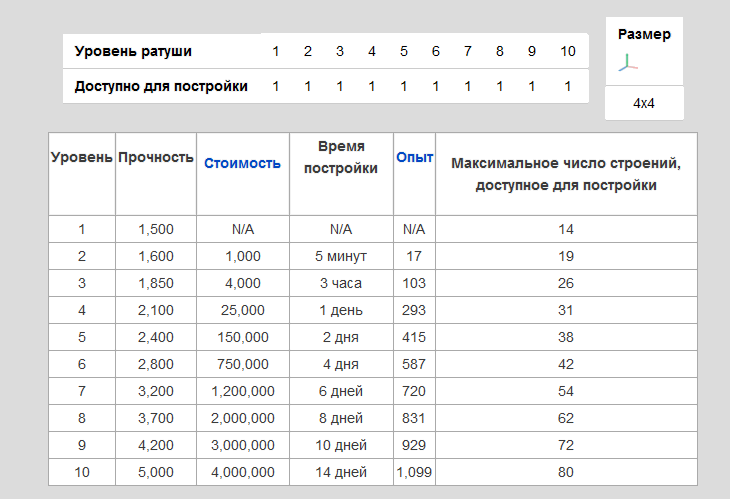This screenshot has height=499, width=730.
Task: Click the 3 часа build time cell
Action: click(x=341, y=283)
